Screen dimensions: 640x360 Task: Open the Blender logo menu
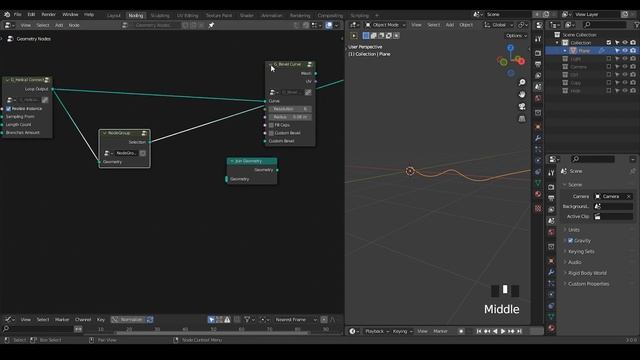tap(7, 14)
